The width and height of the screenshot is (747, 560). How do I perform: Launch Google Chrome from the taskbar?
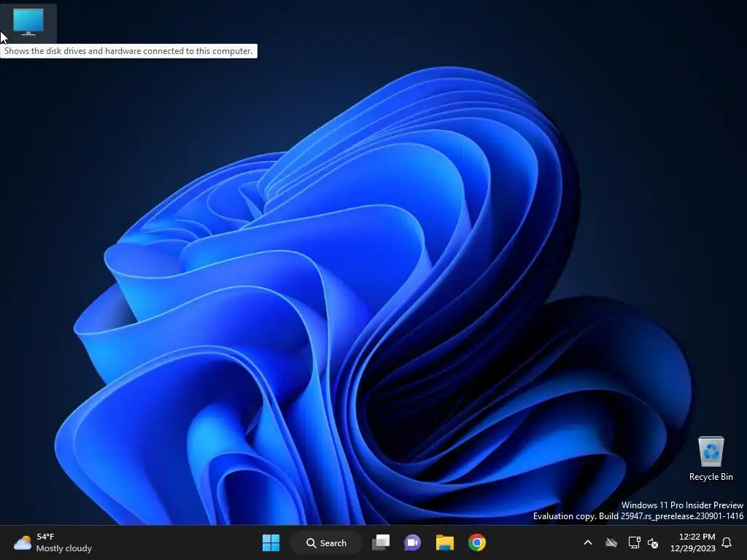[x=477, y=542]
